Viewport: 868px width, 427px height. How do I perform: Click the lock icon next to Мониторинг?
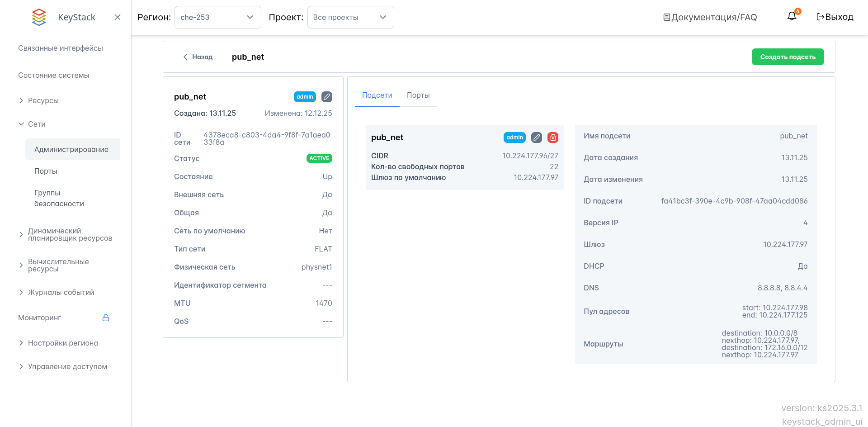[106, 318]
